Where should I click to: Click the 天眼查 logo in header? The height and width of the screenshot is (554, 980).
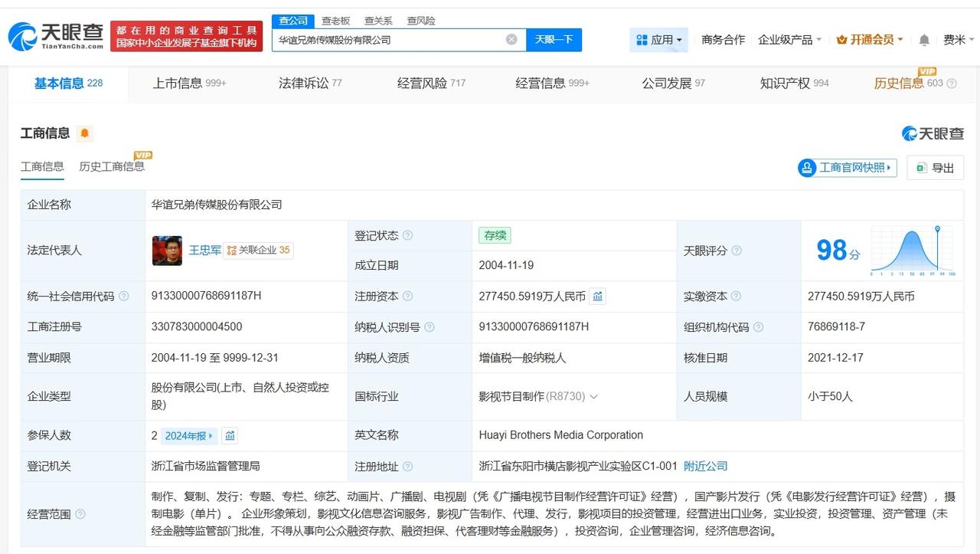56,35
